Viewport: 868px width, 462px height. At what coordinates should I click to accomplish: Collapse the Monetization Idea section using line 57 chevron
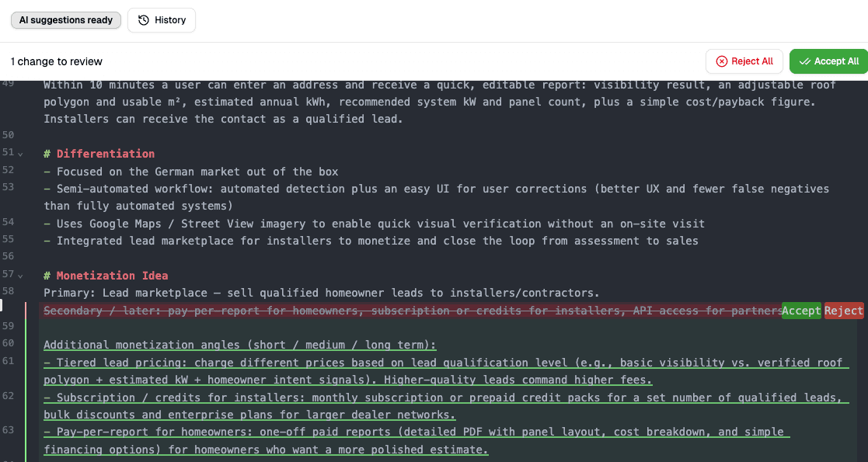(x=19, y=275)
